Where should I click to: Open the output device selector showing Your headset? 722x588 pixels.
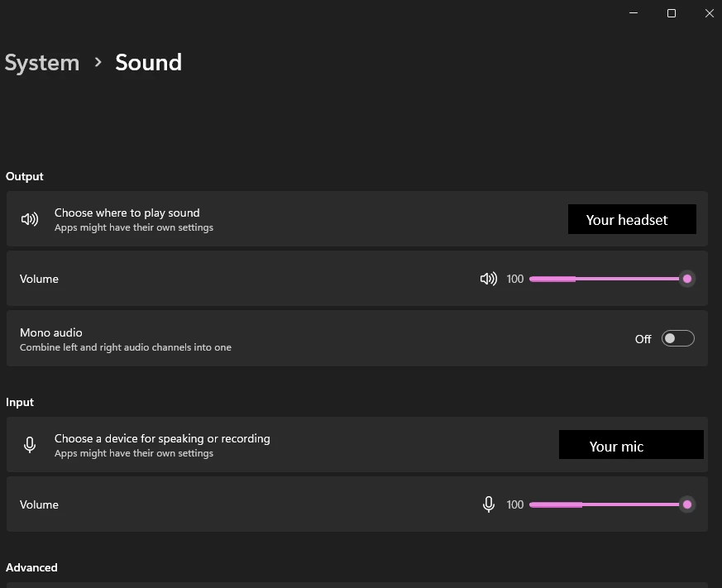coord(632,219)
